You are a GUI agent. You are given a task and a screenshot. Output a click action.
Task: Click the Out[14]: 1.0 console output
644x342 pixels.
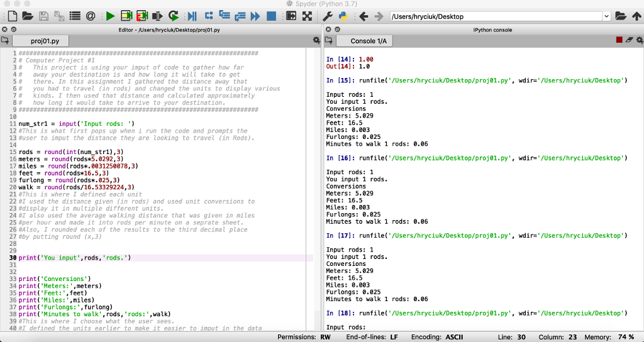[348, 66]
